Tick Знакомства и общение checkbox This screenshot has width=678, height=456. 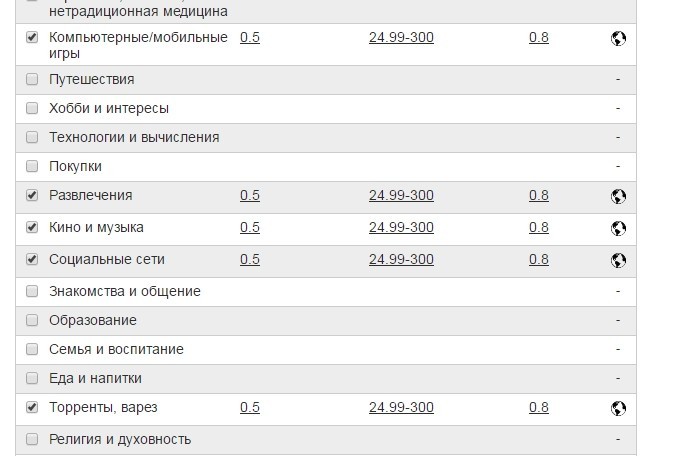coord(32,291)
